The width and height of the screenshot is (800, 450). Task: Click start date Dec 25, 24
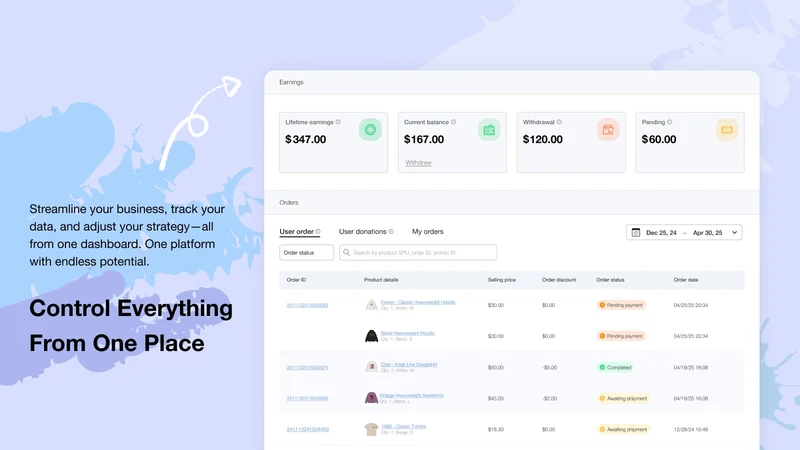661,233
